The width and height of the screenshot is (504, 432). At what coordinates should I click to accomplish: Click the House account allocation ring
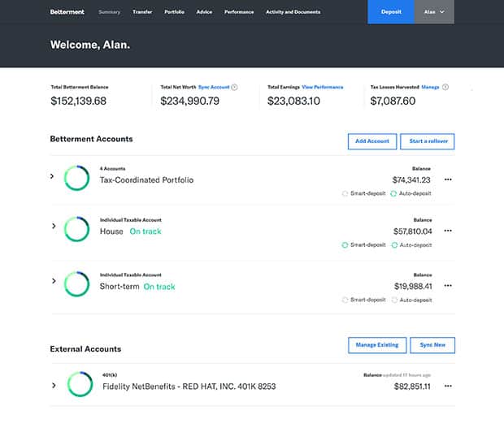pyautogui.click(x=77, y=229)
